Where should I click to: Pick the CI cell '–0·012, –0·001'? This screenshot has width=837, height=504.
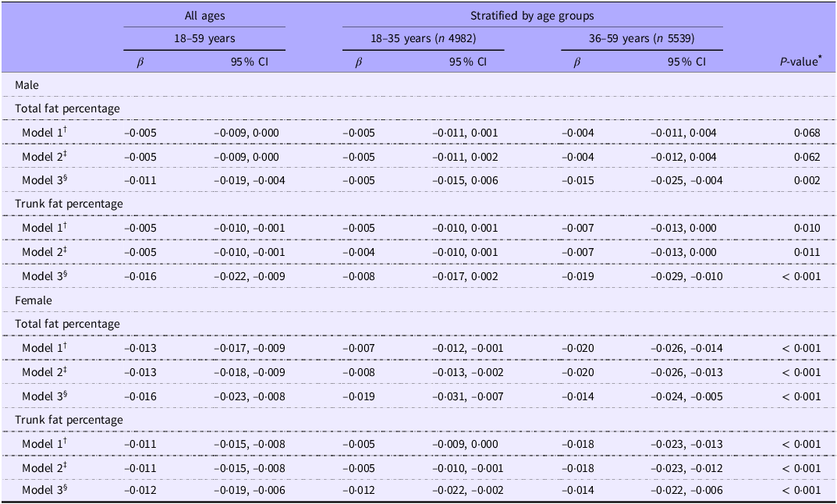click(x=467, y=348)
